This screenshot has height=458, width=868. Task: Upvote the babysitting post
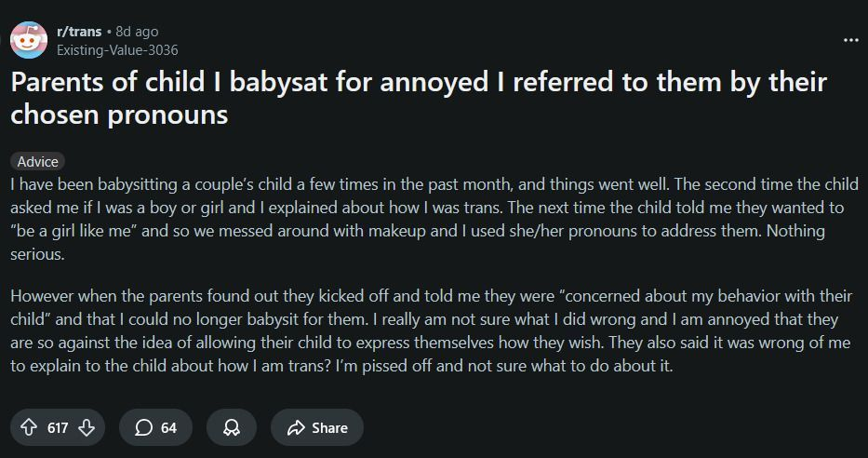click(29, 427)
